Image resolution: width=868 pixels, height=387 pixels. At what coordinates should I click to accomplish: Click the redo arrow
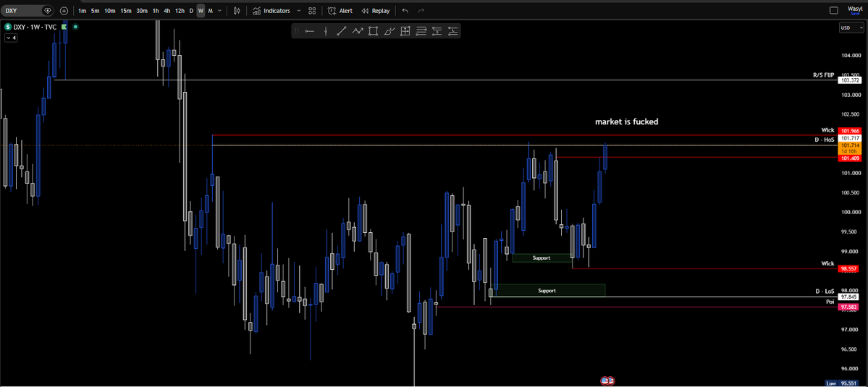pos(421,11)
